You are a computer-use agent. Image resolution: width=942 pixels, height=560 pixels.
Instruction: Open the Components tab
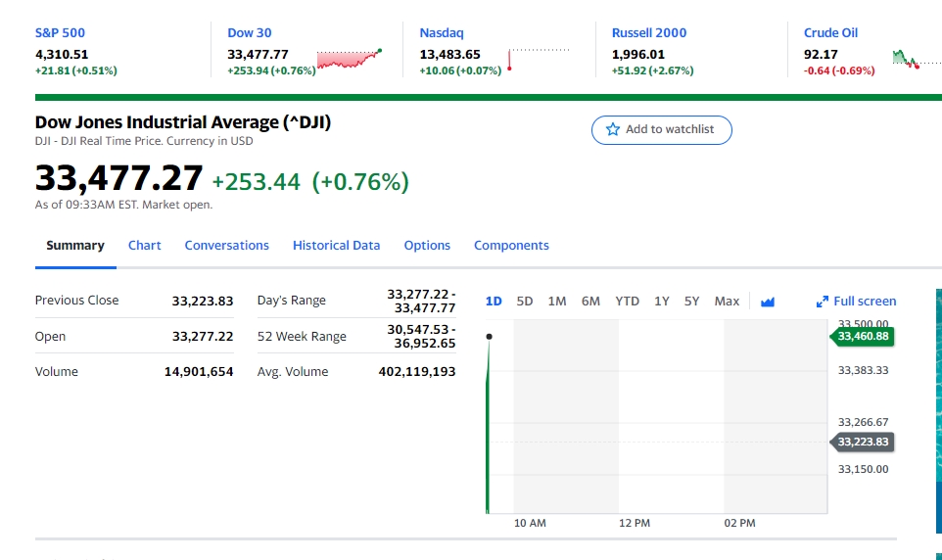click(511, 245)
